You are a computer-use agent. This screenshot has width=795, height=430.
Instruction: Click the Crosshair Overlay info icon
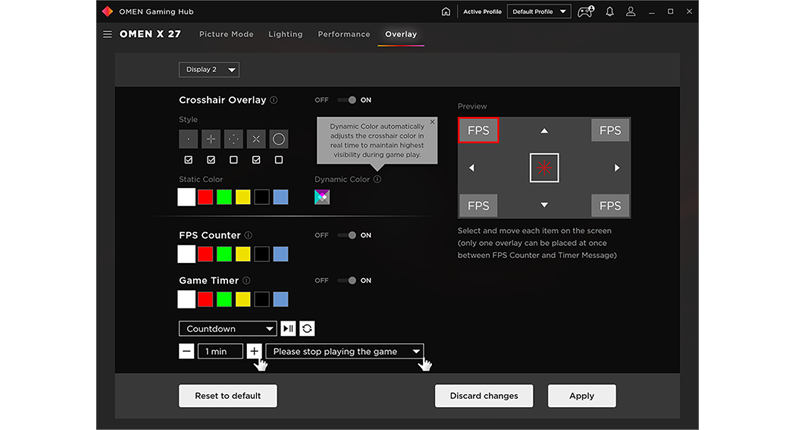pos(274,100)
